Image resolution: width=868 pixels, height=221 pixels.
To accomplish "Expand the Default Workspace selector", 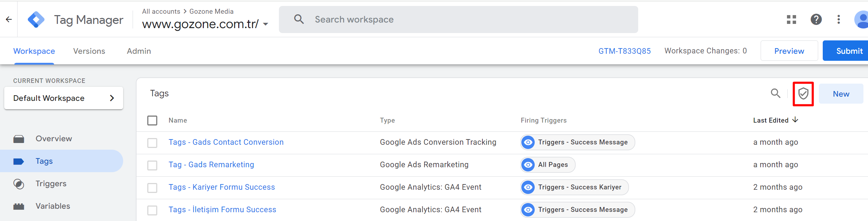I will (64, 98).
